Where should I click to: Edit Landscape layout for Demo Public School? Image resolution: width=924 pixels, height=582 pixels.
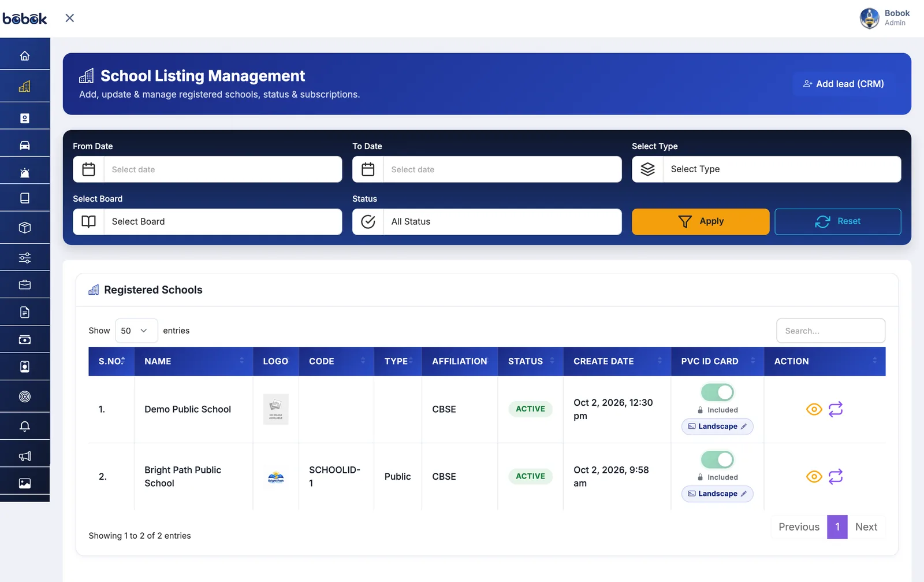717,427
